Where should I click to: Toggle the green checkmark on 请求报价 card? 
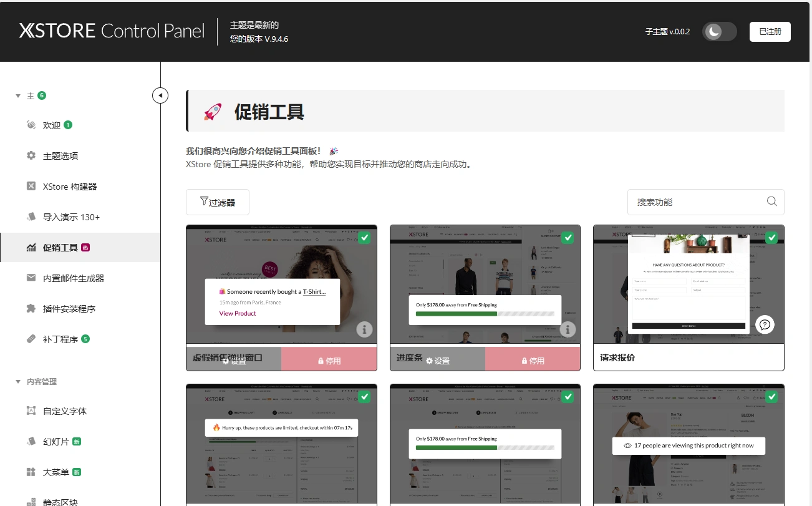pyautogui.click(x=771, y=238)
